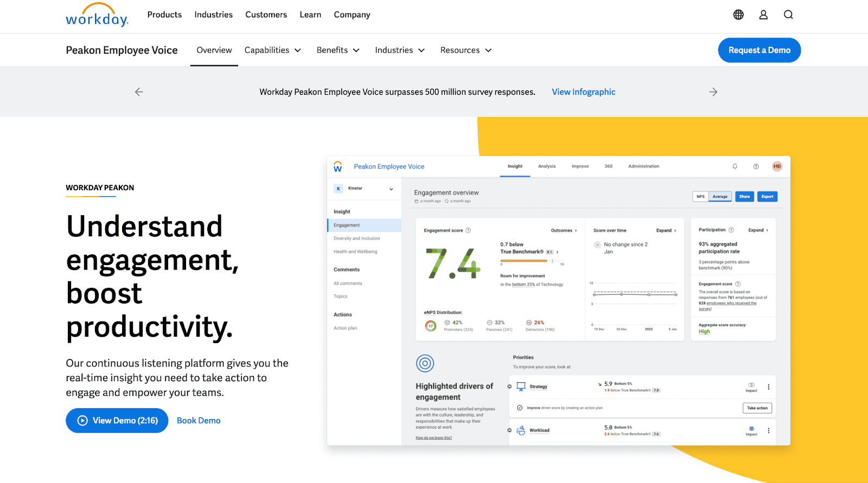Viewport: 868px width, 483px height.
Task: Open the search magnifier icon
Action: click(788, 15)
